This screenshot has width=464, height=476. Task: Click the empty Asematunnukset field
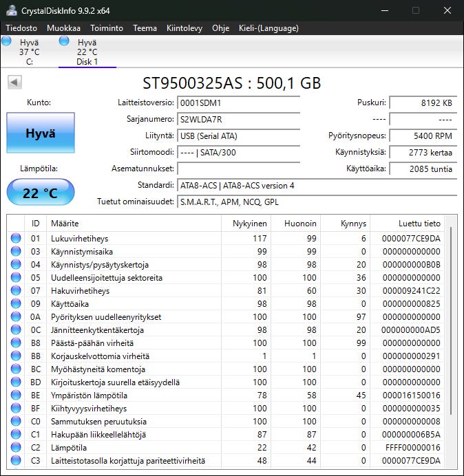coord(238,169)
